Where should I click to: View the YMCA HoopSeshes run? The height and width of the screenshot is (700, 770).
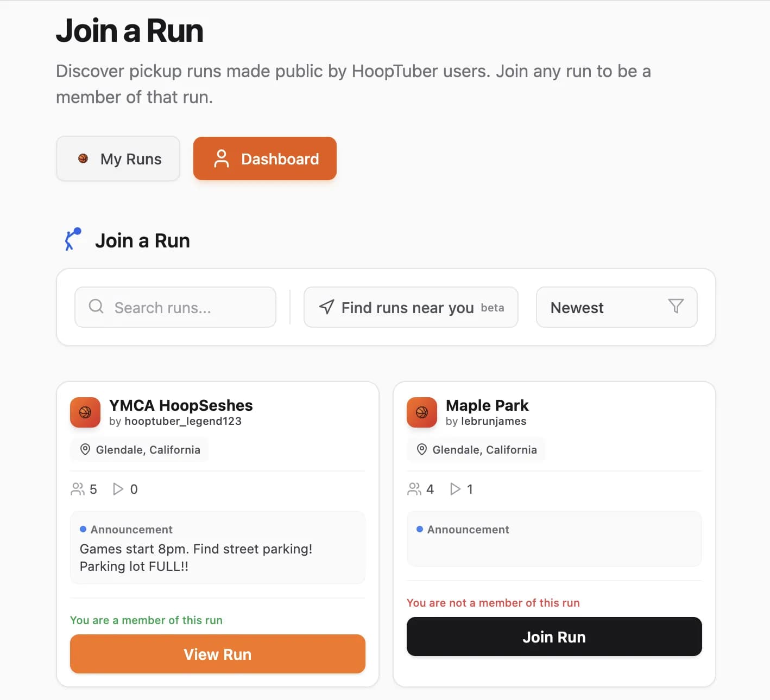[x=217, y=654]
